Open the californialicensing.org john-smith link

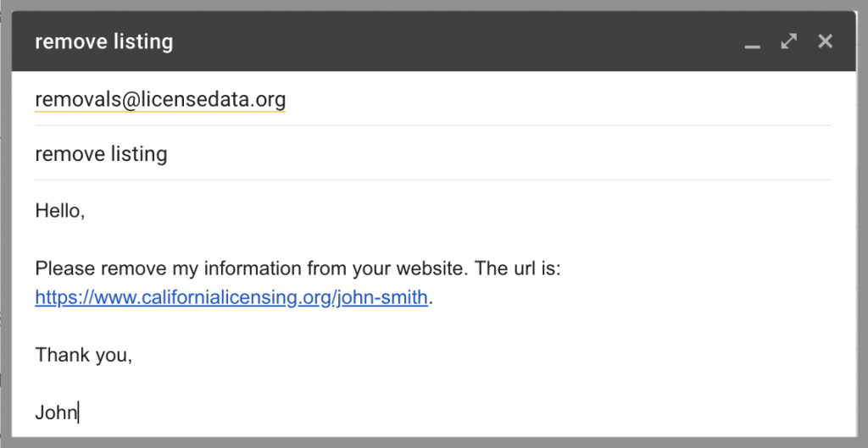pyautogui.click(x=231, y=298)
